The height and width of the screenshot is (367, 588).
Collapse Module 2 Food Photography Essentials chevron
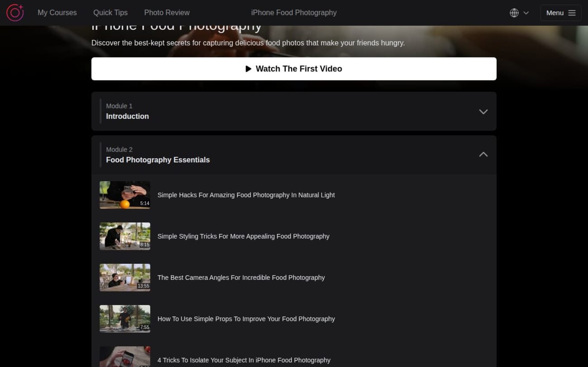click(x=483, y=155)
